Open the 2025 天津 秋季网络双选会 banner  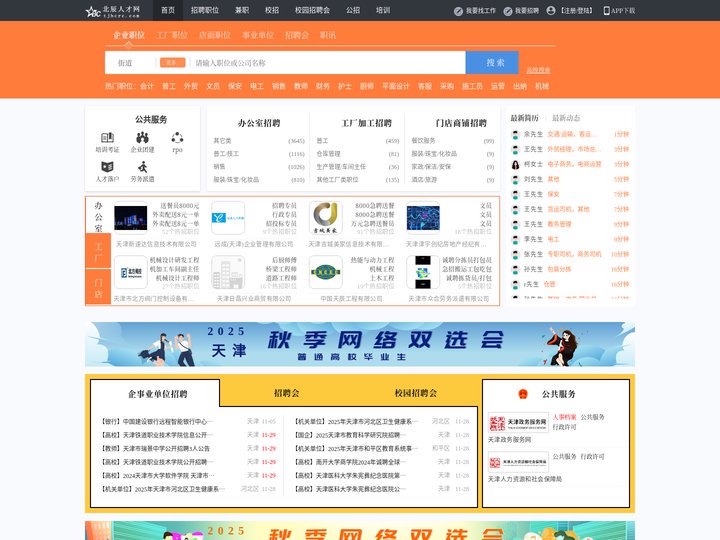(360, 344)
